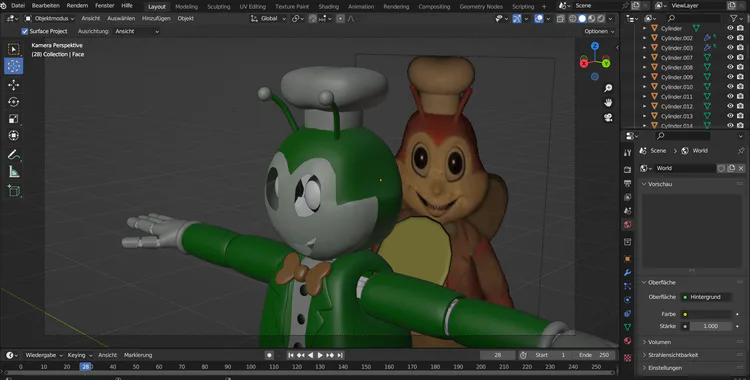Open the Texture properties tab
Screen dimensions: 750x380
(628, 358)
